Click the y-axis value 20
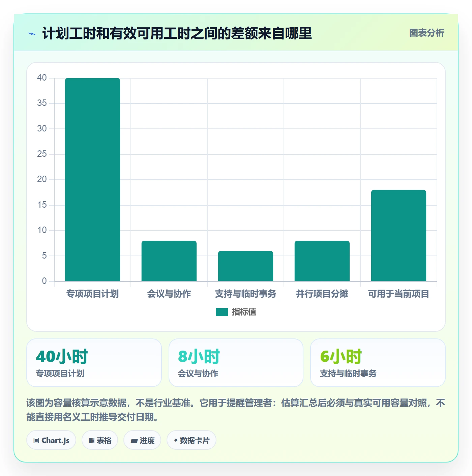This screenshot has width=472, height=476. tap(42, 179)
